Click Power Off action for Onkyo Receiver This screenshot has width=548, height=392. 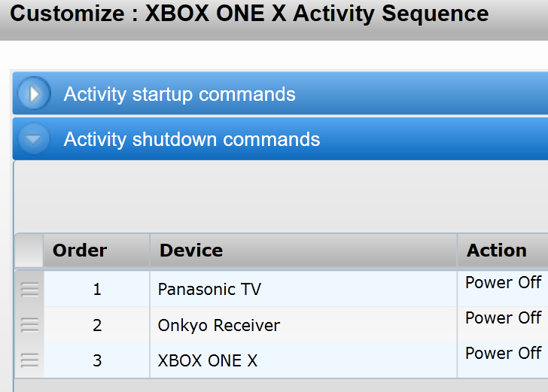(x=504, y=318)
